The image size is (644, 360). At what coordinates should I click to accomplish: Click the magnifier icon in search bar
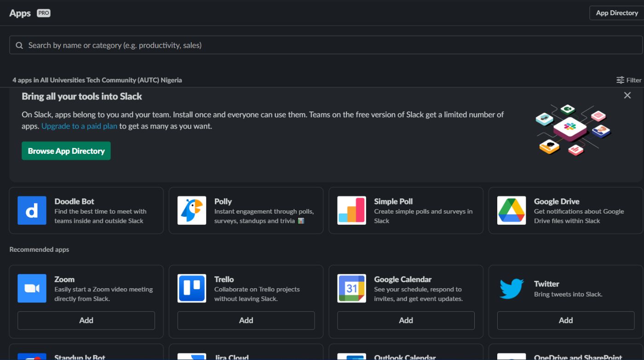(19, 45)
